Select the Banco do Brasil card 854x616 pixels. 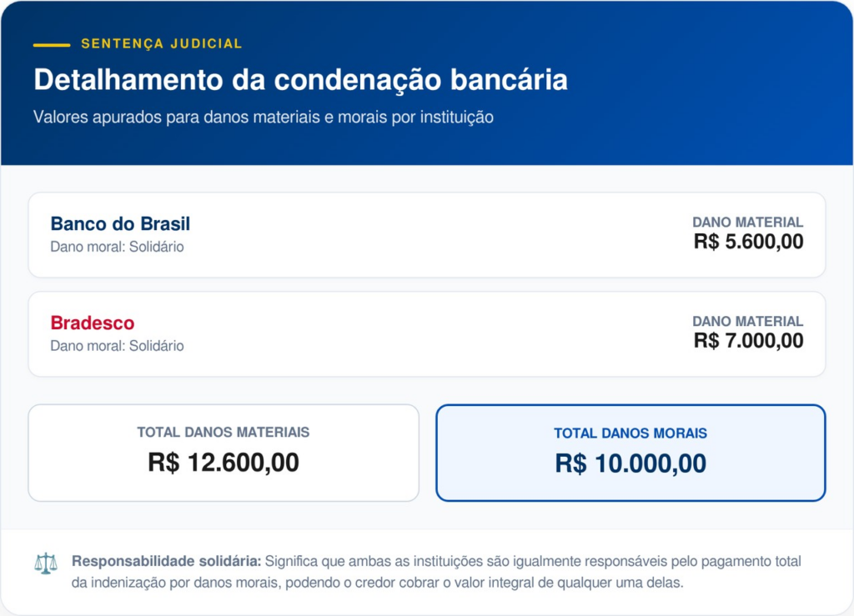pos(426,235)
